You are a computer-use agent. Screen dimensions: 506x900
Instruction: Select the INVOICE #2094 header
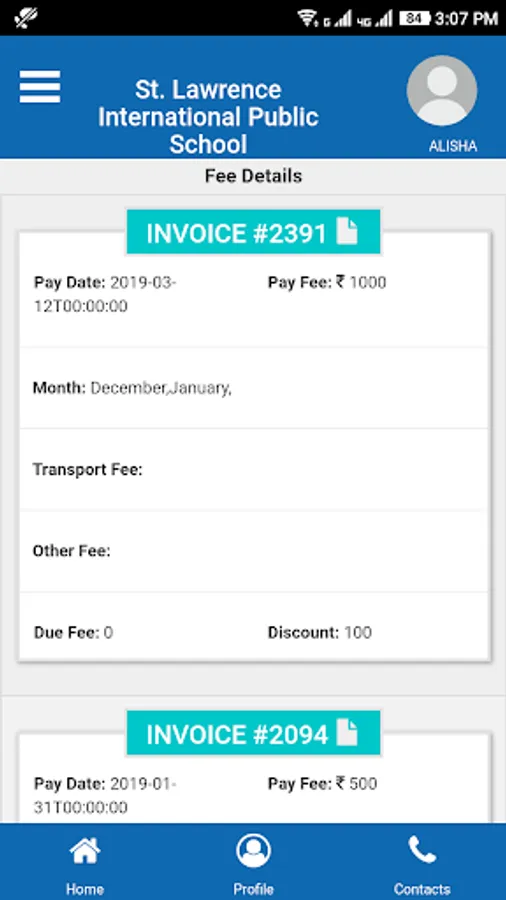(253, 733)
